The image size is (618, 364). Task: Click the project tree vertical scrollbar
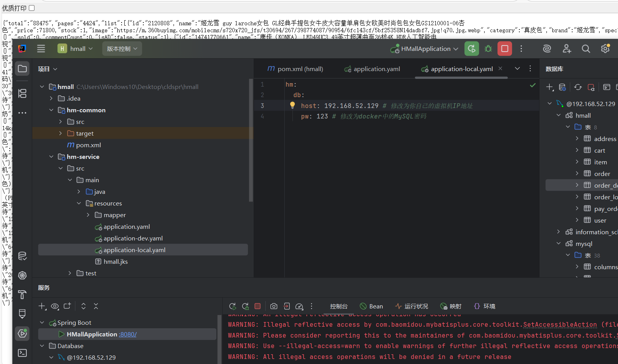(x=251, y=140)
